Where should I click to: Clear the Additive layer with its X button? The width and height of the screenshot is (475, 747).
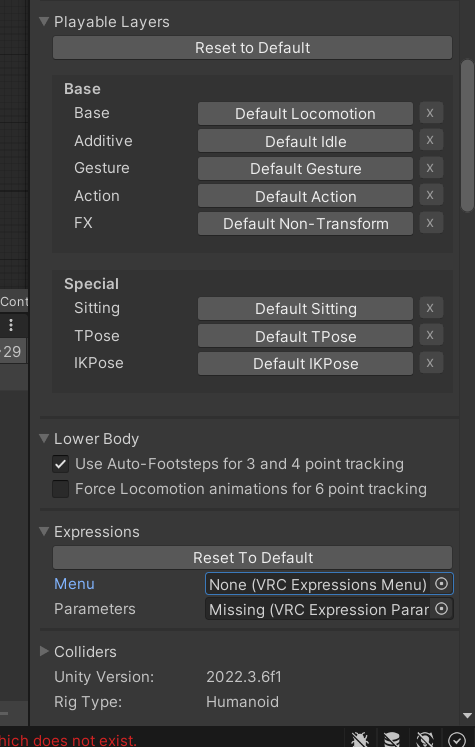click(431, 141)
